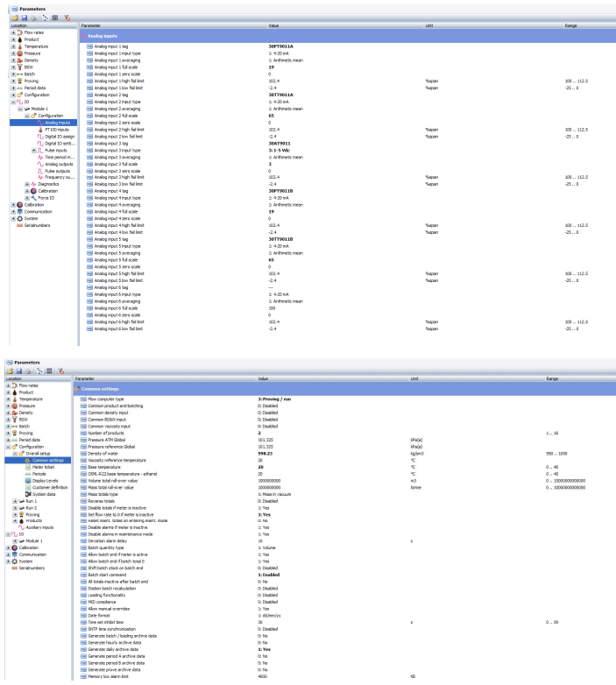Image resolution: width=616 pixels, height=685 pixels.
Task: Click the Analog inputs section header bar
Action: [348, 36]
